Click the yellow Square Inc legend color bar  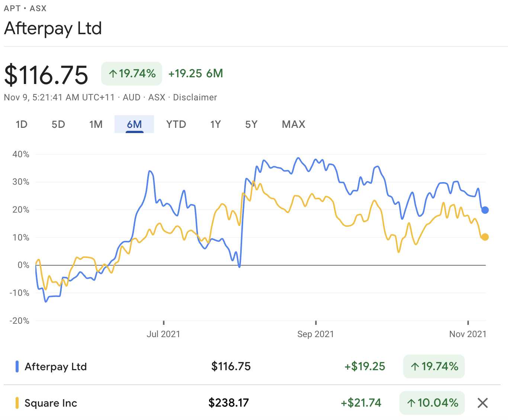[17, 403]
